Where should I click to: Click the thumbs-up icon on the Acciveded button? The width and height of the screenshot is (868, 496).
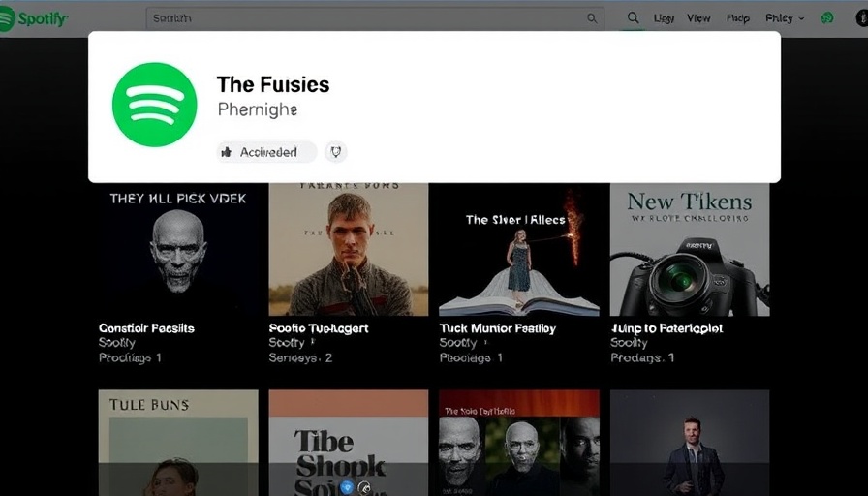point(227,152)
